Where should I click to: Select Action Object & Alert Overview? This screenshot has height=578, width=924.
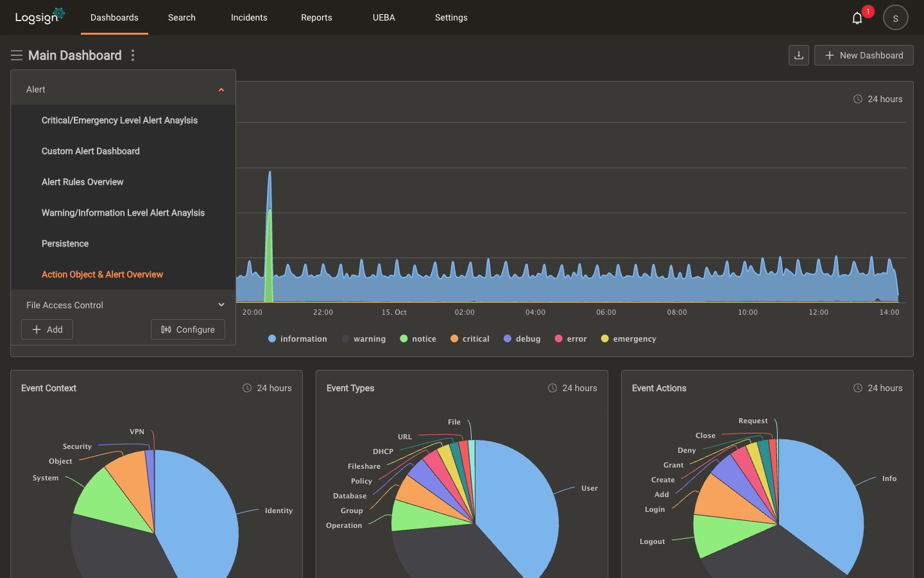point(123,274)
